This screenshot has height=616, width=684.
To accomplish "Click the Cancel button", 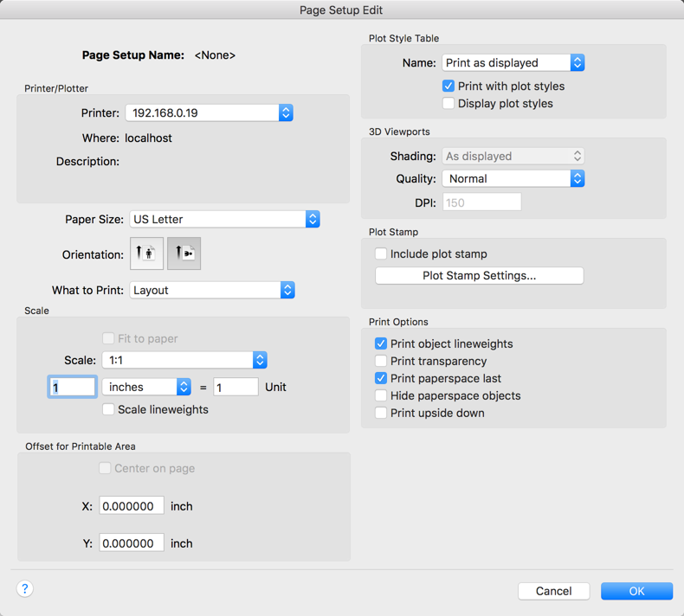I will 553,592.
